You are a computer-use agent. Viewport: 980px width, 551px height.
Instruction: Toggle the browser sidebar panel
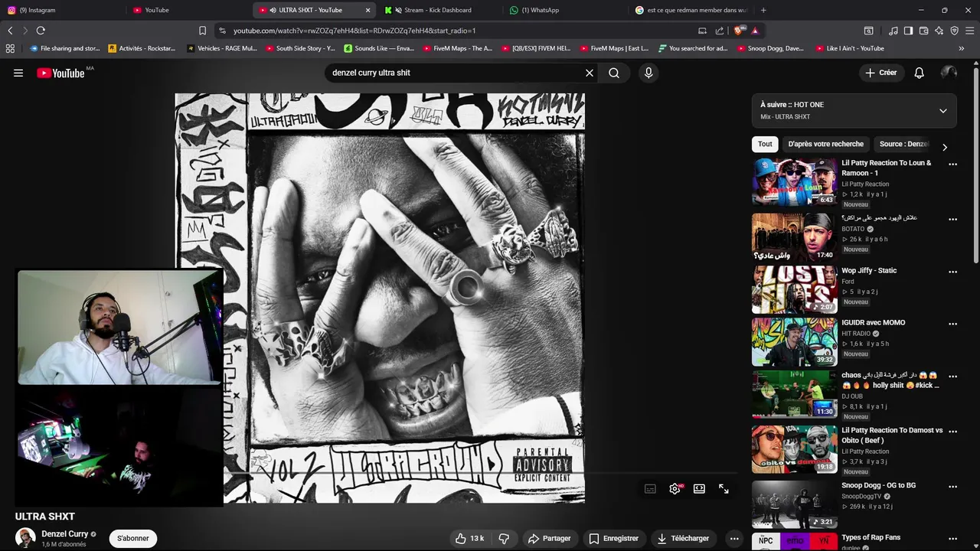pyautogui.click(x=908, y=31)
